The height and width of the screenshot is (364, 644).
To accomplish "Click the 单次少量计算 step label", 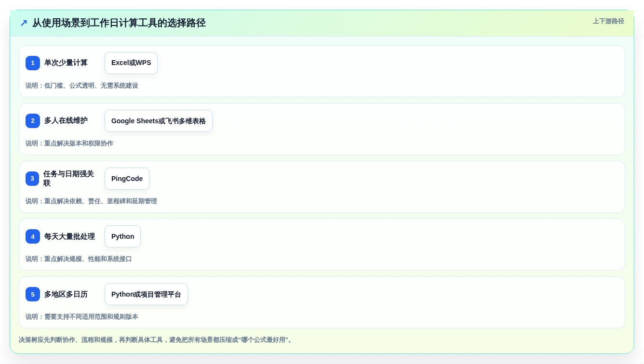I will (x=66, y=63).
